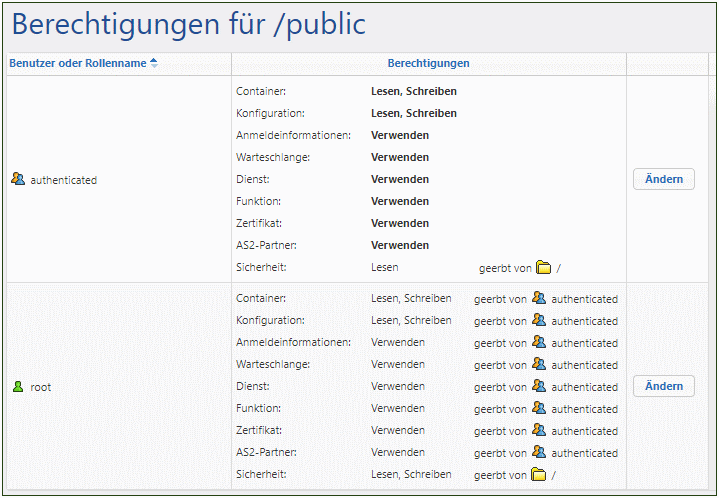
Task: Click group icon in root Warteschlange row
Action: point(539,364)
